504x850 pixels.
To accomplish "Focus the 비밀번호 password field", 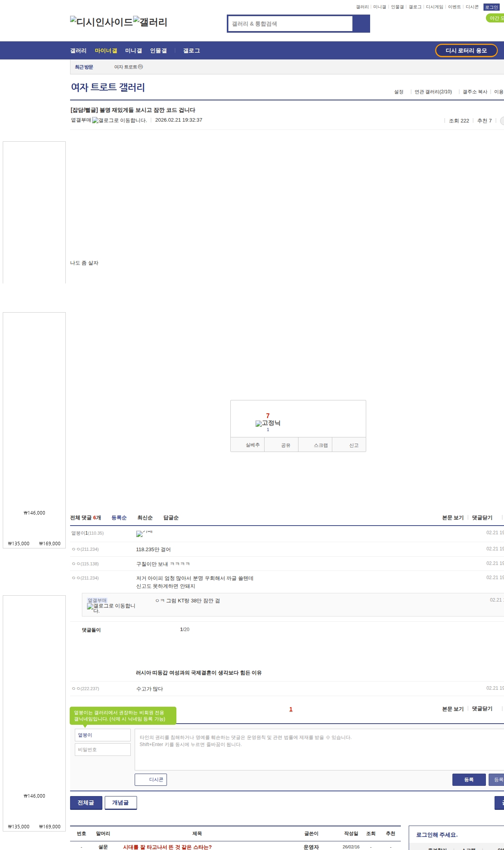I will pyautogui.click(x=103, y=750).
